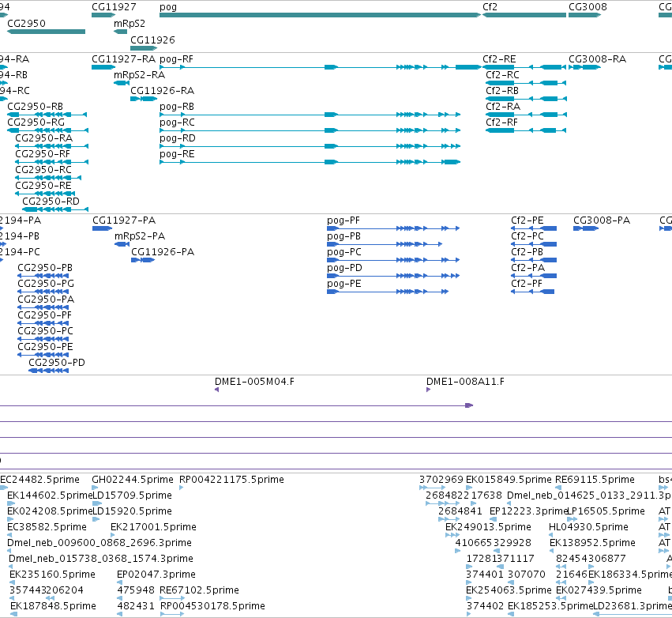Select protein pog-PF
Viewport: 672px width, 618px height.
click(x=393, y=228)
